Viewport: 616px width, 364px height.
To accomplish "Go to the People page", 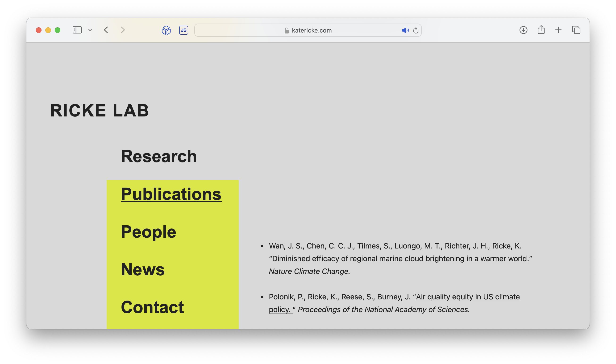I will pos(148,232).
